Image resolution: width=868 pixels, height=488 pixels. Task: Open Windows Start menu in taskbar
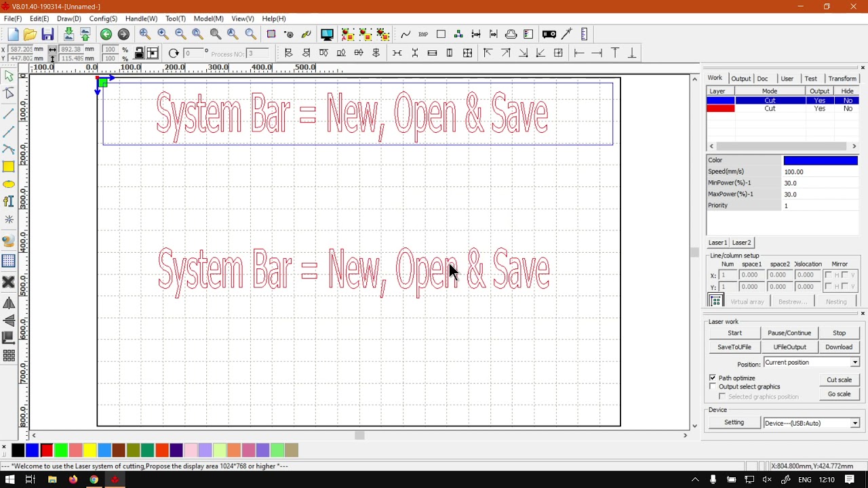click(9, 479)
